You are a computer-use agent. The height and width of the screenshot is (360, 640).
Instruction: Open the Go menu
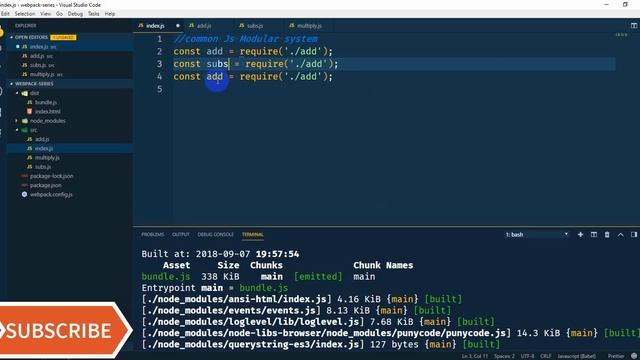click(x=59, y=14)
